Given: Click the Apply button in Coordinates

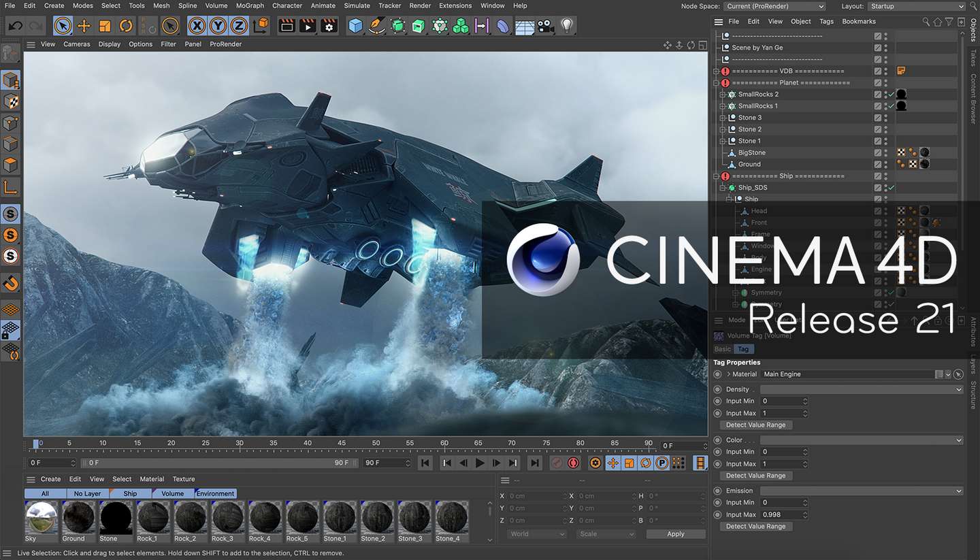Looking at the screenshot, I should pos(676,534).
